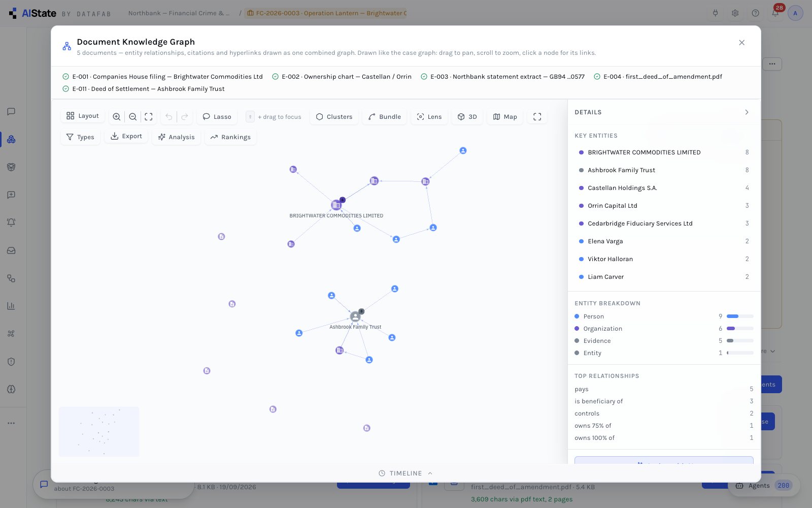Zoom out of the graph
The image size is (812, 508).
point(133,117)
